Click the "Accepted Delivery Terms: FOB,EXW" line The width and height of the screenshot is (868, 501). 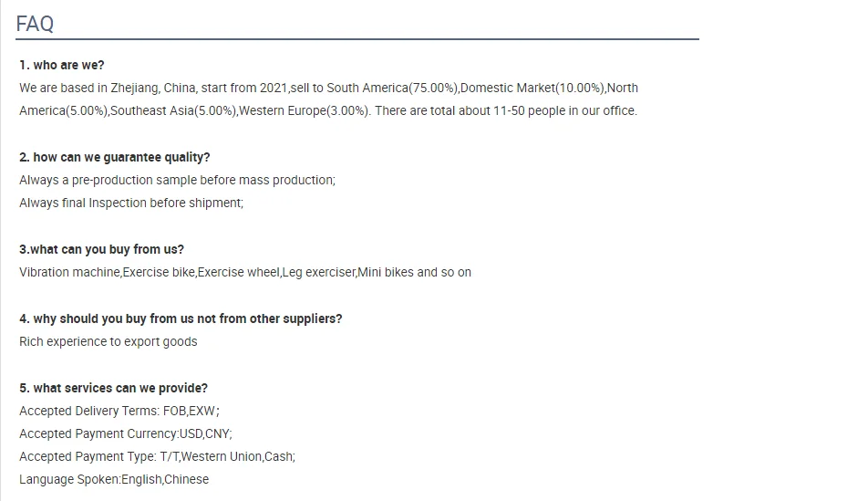coord(119,411)
